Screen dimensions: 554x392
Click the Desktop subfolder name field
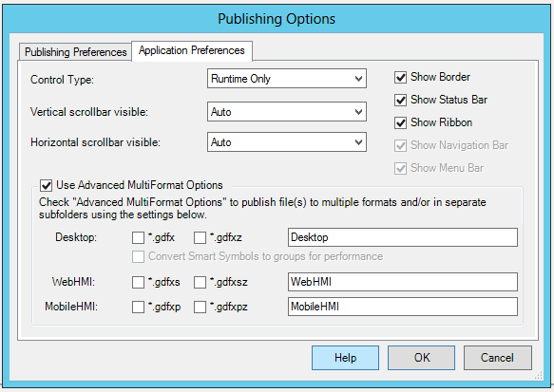tap(403, 237)
